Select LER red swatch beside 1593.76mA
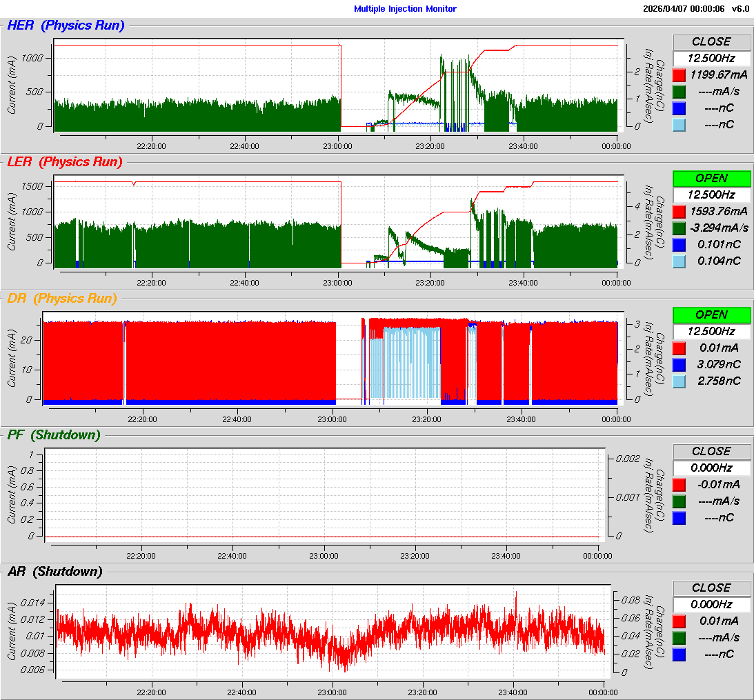 pyautogui.click(x=679, y=212)
